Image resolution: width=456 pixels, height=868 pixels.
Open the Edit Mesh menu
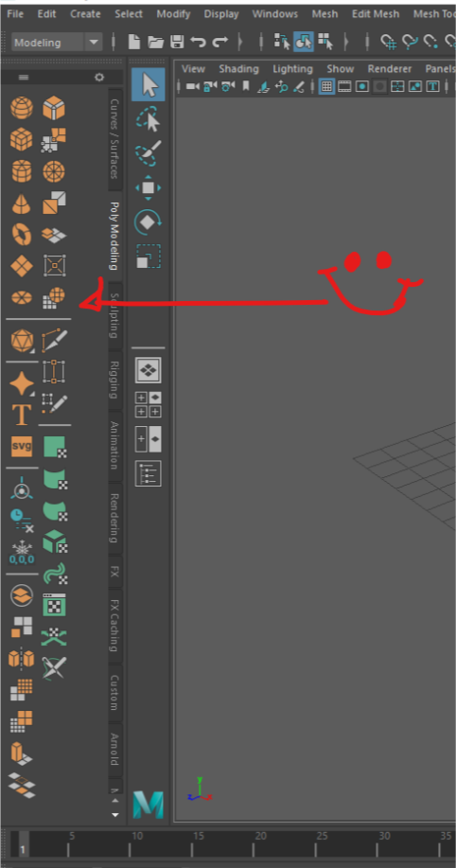click(376, 14)
